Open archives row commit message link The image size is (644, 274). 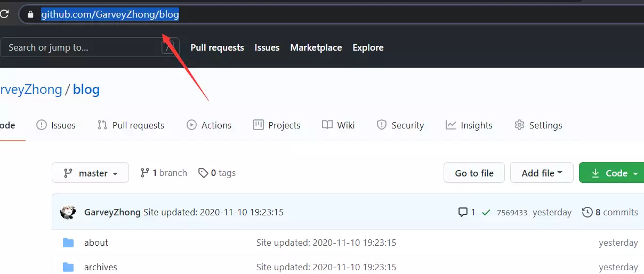[x=326, y=267]
